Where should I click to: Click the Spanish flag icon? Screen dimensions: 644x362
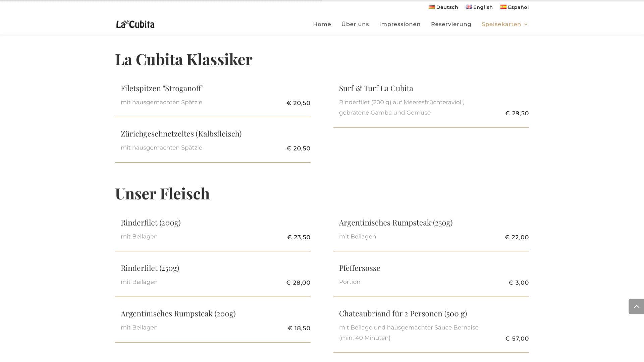click(503, 7)
